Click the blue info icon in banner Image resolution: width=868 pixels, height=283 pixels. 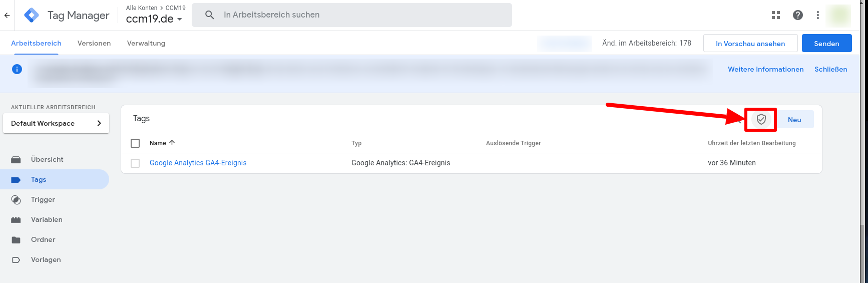[17, 69]
